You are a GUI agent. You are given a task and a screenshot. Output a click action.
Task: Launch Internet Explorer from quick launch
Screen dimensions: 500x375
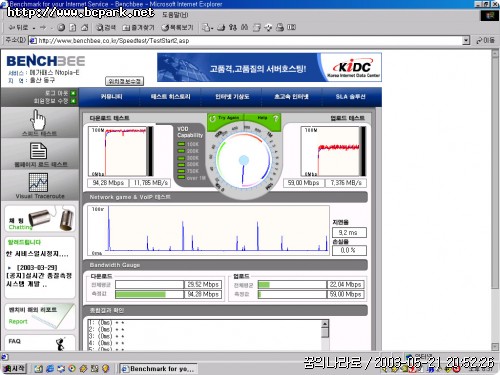click(x=50, y=369)
